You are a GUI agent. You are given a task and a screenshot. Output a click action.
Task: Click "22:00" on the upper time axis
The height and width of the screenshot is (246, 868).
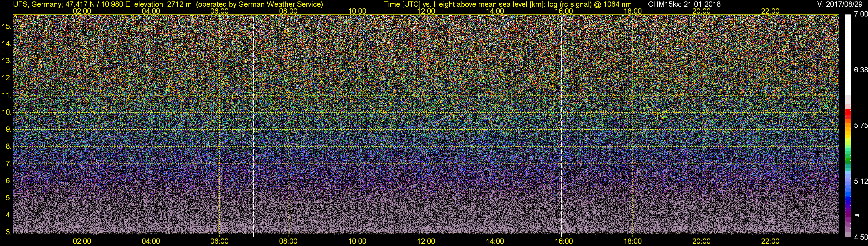point(770,11)
